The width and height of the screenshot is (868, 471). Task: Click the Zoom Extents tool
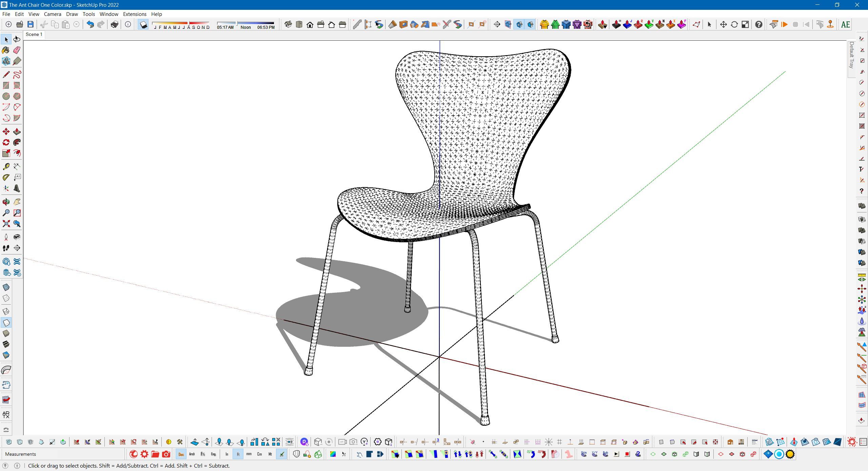6,224
